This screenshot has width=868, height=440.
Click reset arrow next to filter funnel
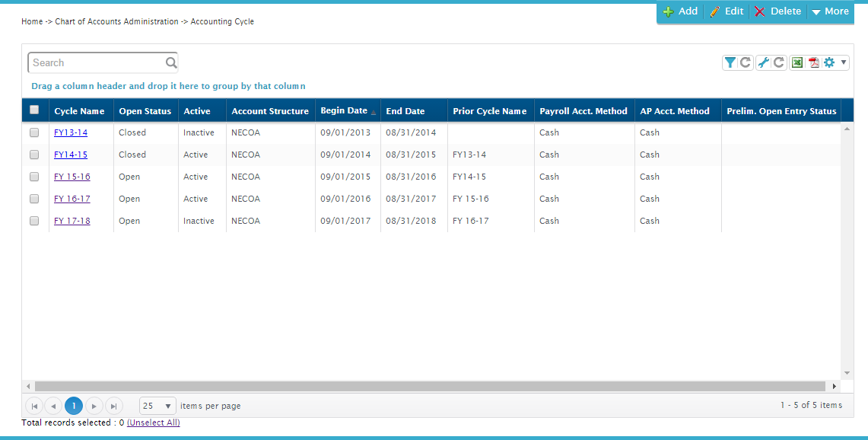click(x=746, y=62)
